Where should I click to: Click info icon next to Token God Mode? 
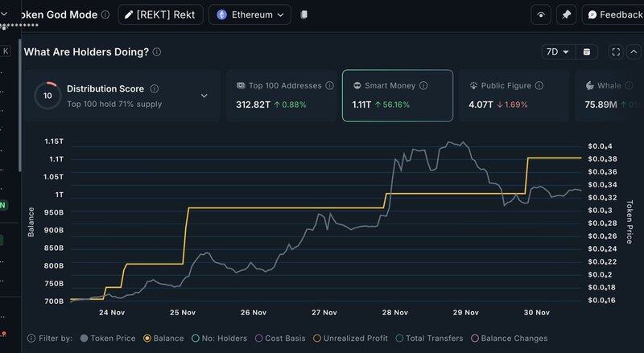[x=105, y=14]
